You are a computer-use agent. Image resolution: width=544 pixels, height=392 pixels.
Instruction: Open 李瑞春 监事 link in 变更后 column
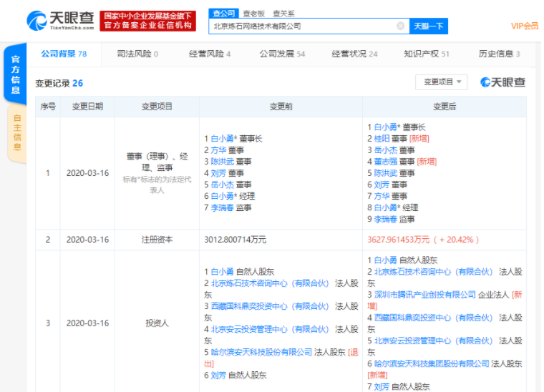[386, 219]
